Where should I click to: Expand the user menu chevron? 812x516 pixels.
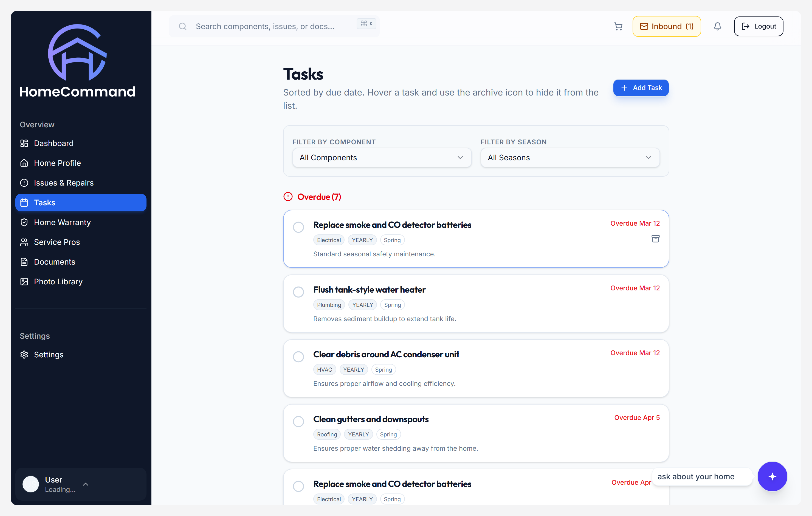point(86,484)
